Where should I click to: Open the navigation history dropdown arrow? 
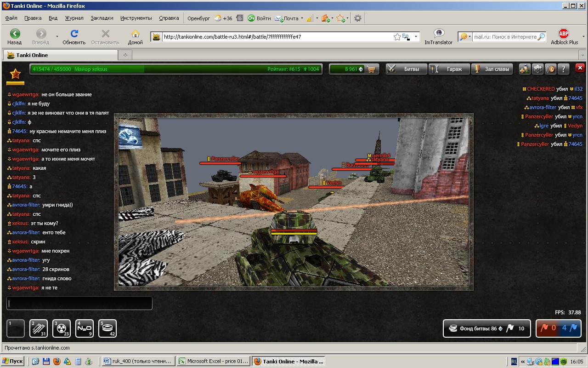tap(57, 36)
